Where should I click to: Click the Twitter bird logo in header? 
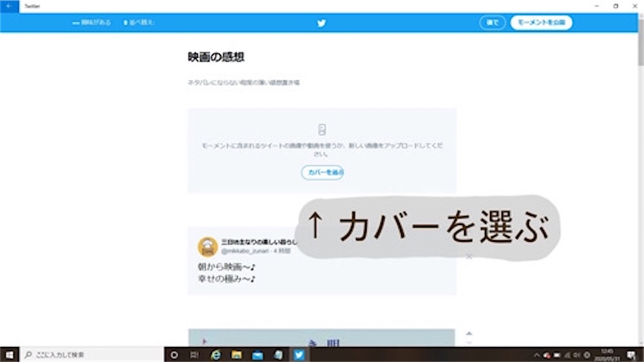[321, 23]
